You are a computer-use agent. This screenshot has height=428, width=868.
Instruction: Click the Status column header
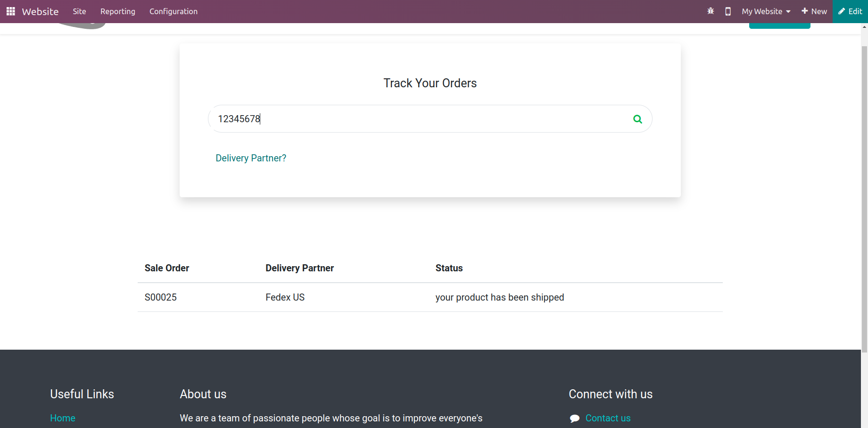click(449, 268)
